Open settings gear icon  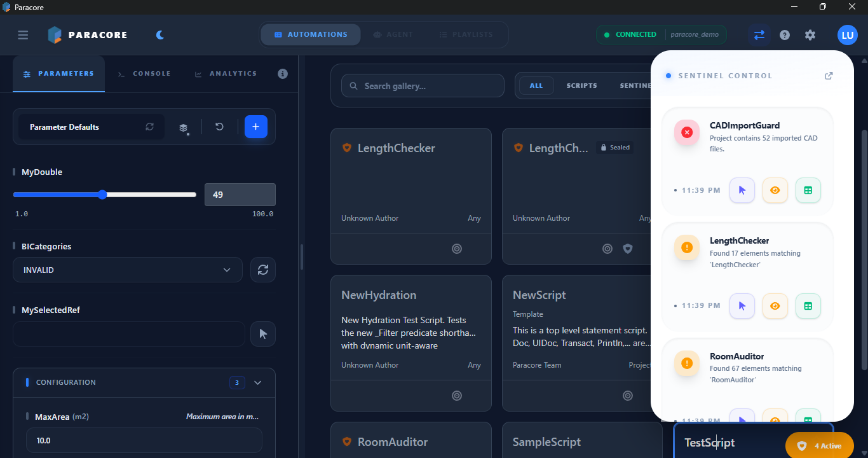tap(810, 35)
